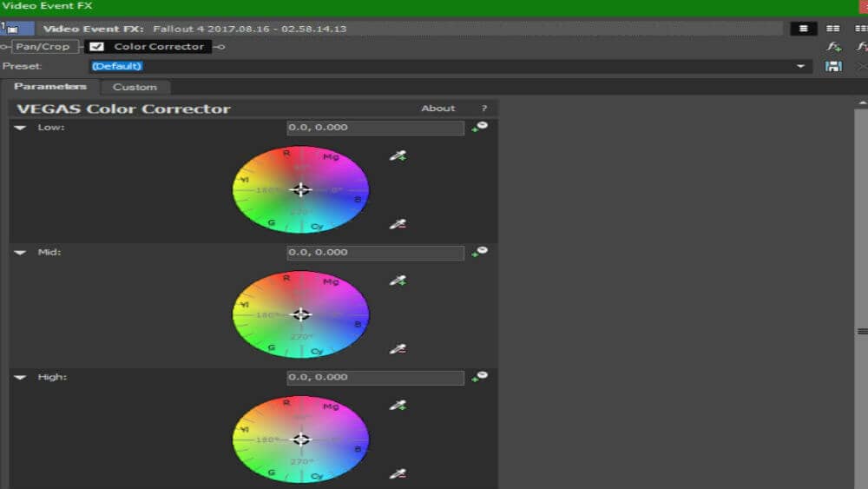Collapse the Low section arrow
Image resolution: width=868 pixels, height=489 pixels.
point(21,128)
